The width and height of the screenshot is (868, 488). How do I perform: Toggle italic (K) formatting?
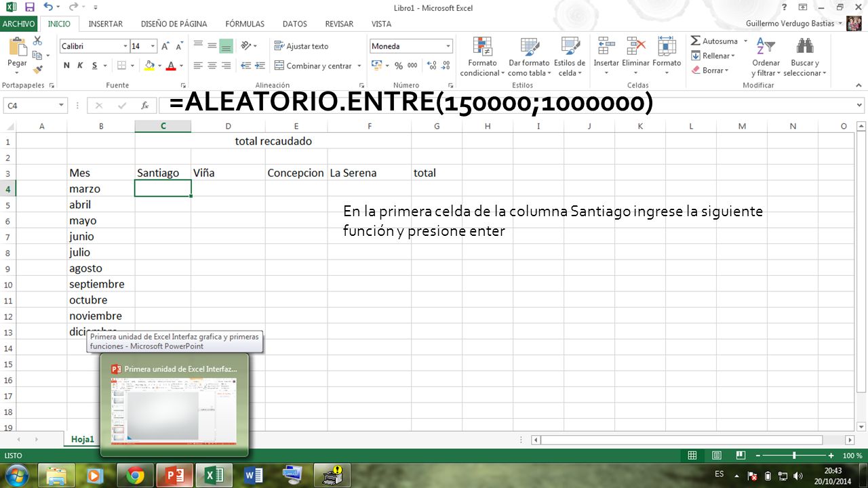coord(80,66)
